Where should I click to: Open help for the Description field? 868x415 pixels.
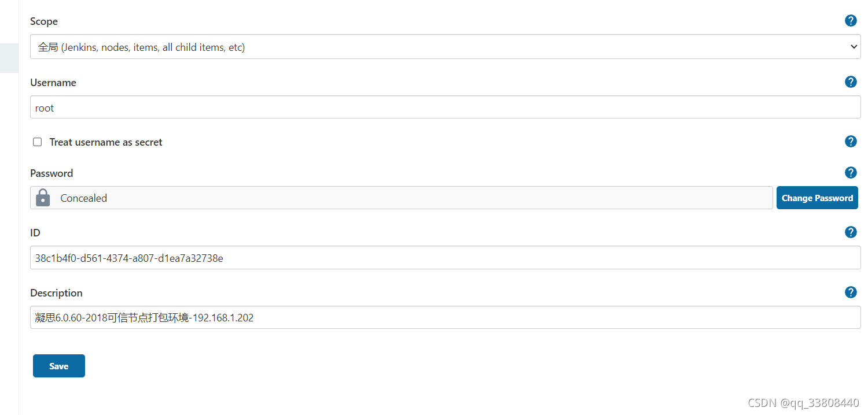(x=851, y=292)
